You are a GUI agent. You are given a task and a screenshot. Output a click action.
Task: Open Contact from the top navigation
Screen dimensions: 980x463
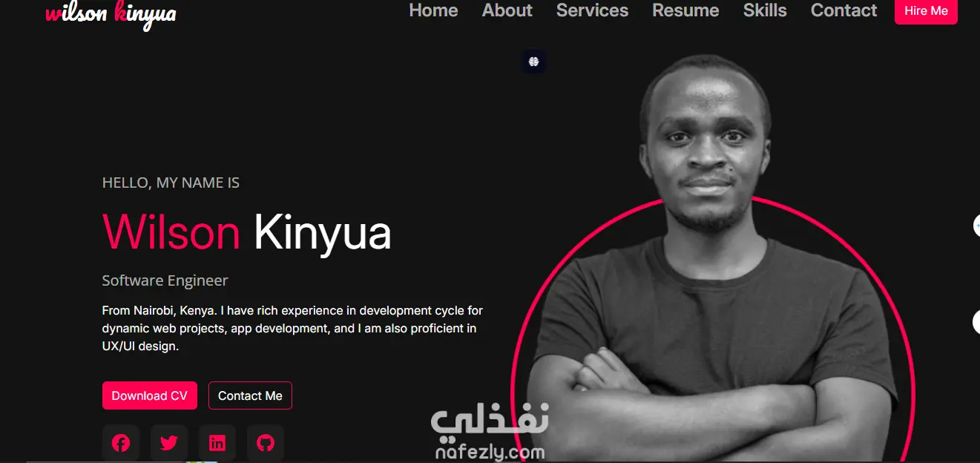pos(843,10)
